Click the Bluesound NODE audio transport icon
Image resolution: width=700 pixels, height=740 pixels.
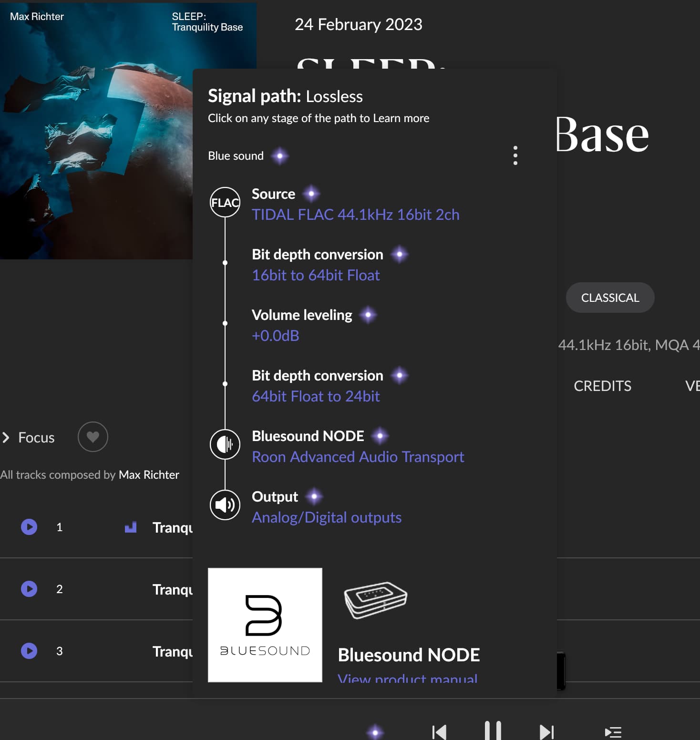pos(225,444)
